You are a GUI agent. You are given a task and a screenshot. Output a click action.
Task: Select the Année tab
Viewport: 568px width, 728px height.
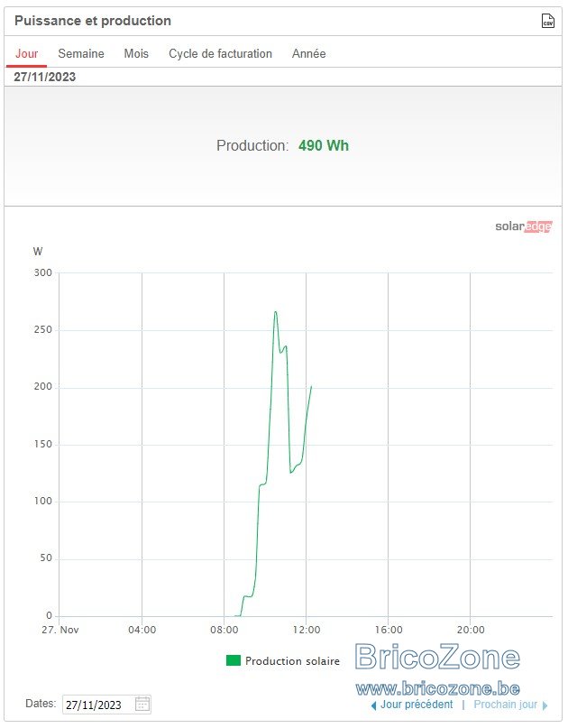point(308,53)
